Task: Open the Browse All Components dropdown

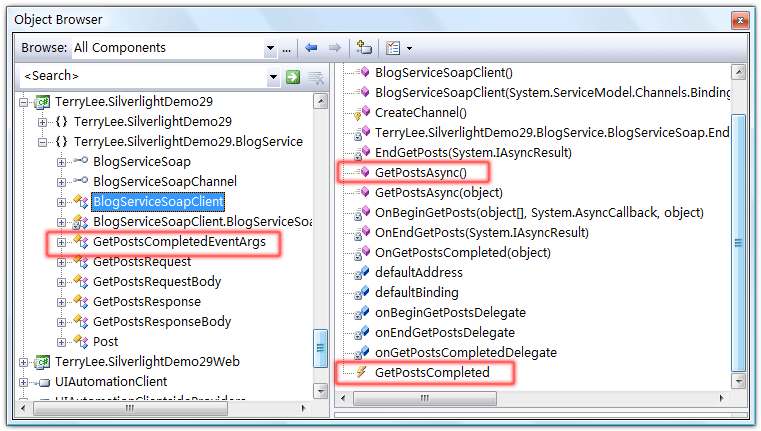Action: (x=270, y=48)
